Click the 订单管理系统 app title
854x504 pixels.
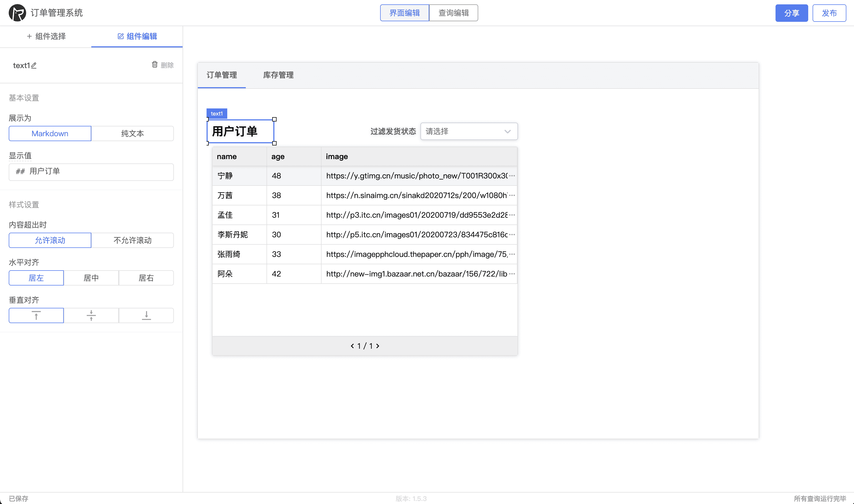pos(57,13)
